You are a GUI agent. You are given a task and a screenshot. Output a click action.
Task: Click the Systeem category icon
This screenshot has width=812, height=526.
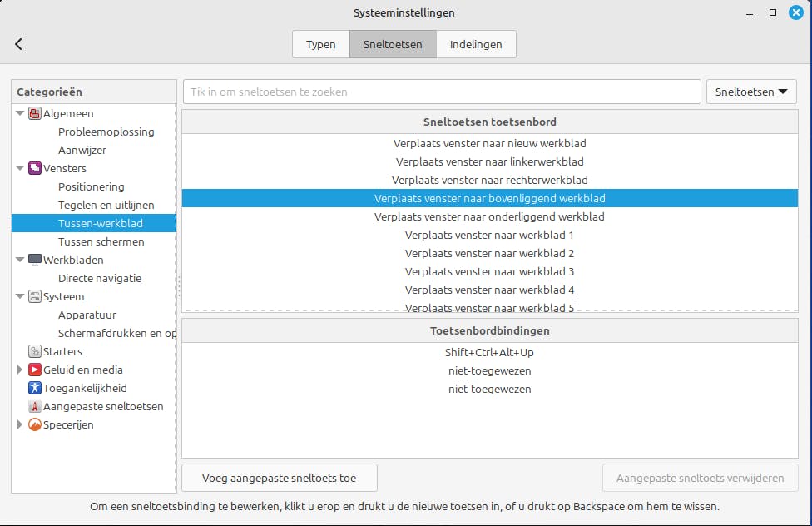pyautogui.click(x=35, y=296)
